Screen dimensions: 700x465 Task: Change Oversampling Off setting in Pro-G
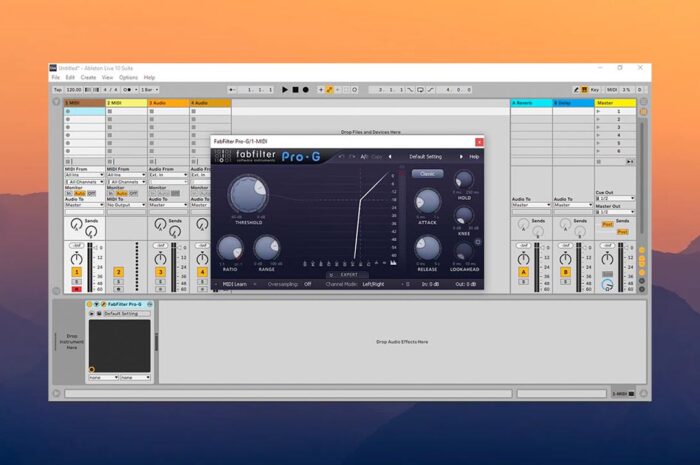pos(308,284)
